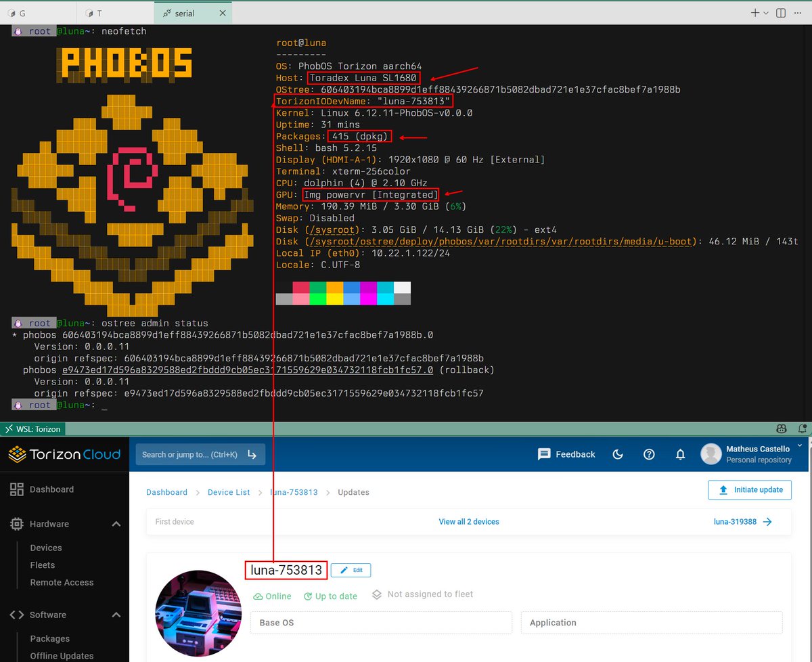The image size is (812, 662).
Task: Click the Initiate update button
Action: [750, 489]
